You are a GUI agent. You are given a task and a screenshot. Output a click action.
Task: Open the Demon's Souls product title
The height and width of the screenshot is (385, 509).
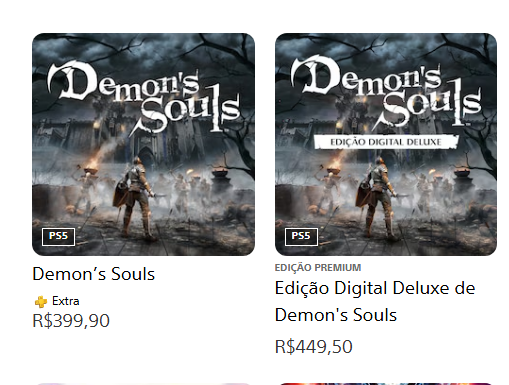94,274
